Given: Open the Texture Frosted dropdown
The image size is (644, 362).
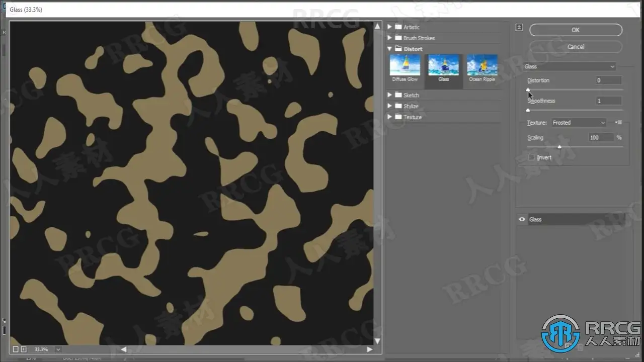Looking at the screenshot, I should (579, 122).
